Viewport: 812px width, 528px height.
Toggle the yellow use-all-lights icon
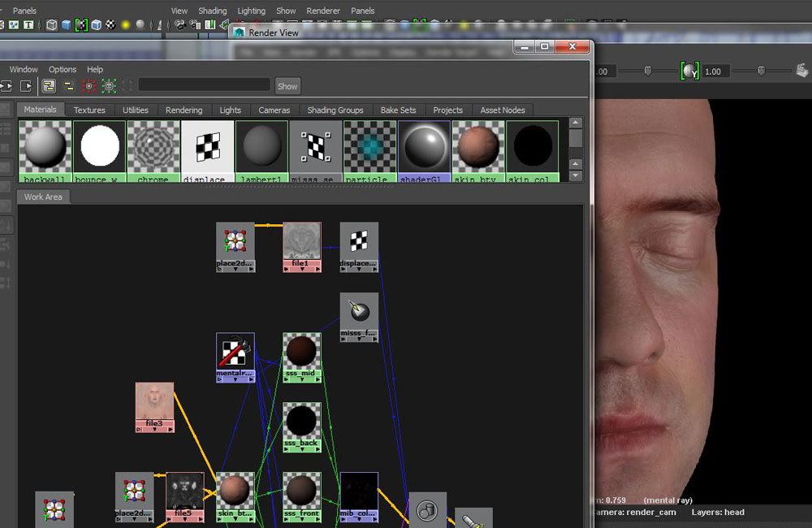click(x=125, y=25)
